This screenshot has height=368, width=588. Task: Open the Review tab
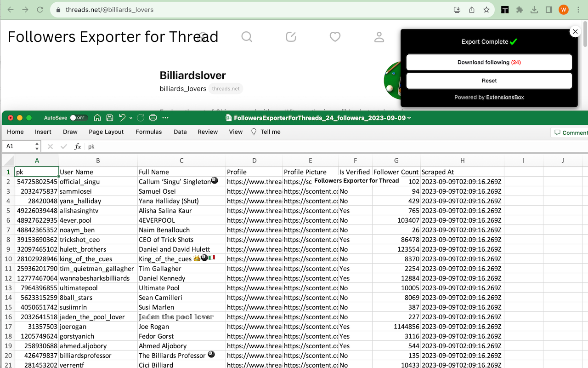[x=208, y=132]
